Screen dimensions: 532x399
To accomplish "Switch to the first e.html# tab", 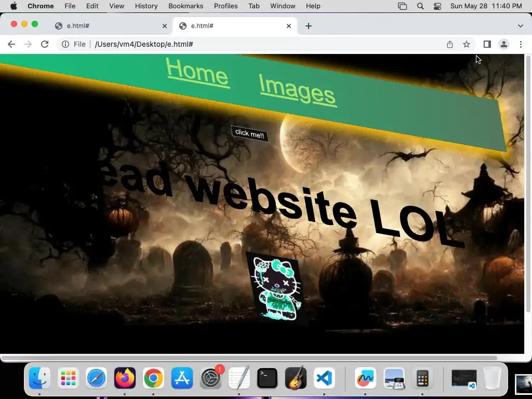I will click(x=111, y=26).
